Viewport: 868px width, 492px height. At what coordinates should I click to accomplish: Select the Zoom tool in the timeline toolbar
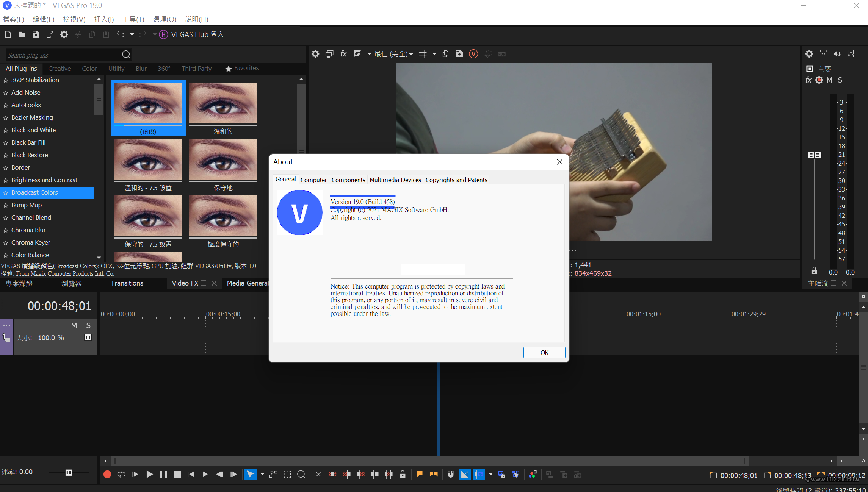coord(301,474)
